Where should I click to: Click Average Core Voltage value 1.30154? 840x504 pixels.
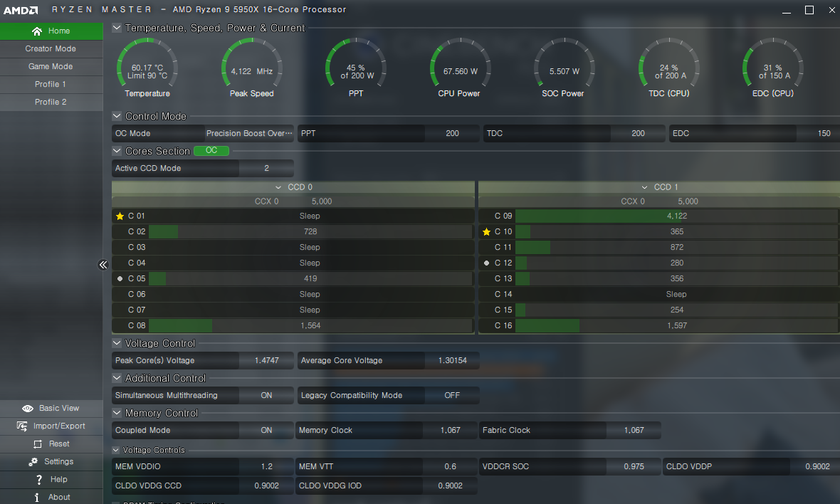pyautogui.click(x=452, y=360)
